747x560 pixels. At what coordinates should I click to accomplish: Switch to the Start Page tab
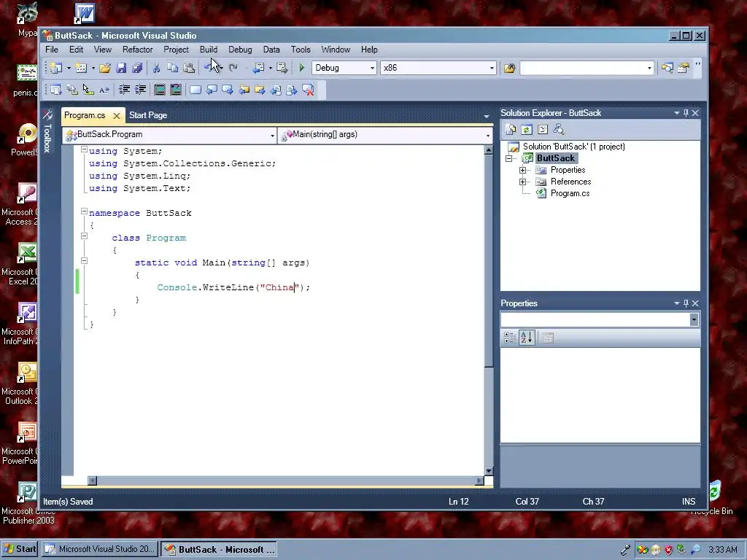tap(148, 115)
